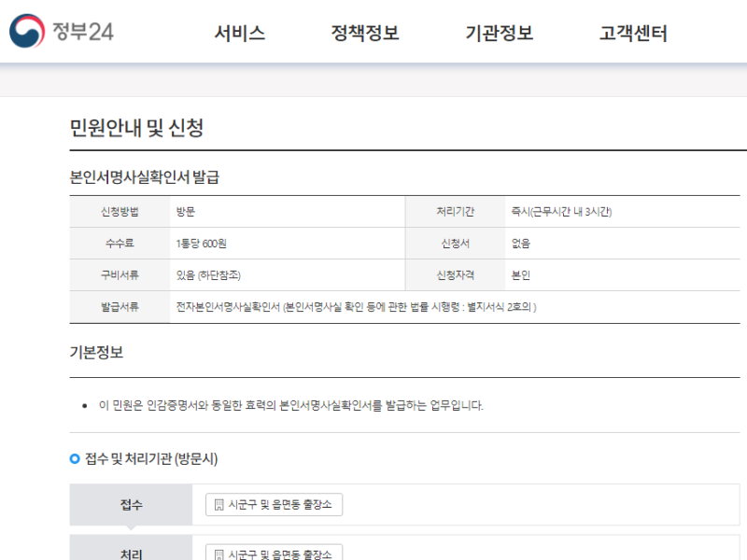Click the 없음 value cell
Viewport: 747px width, 560px height.
[x=623, y=244]
